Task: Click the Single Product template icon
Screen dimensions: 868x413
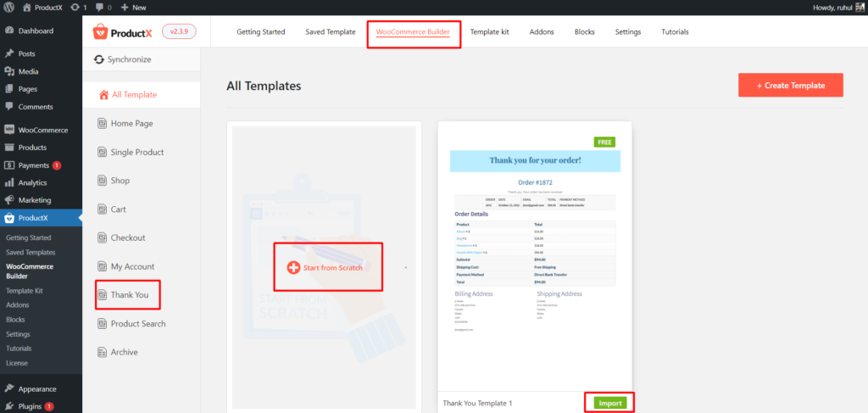Action: coord(102,153)
